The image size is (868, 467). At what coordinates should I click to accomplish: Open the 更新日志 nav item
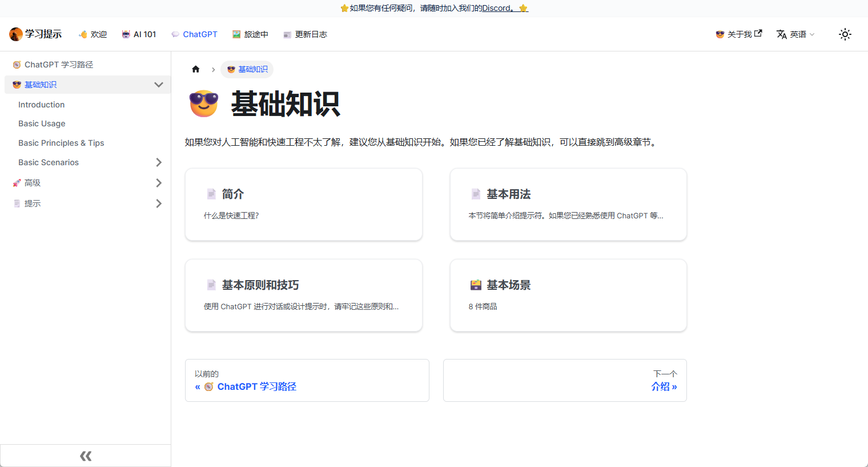coord(305,34)
